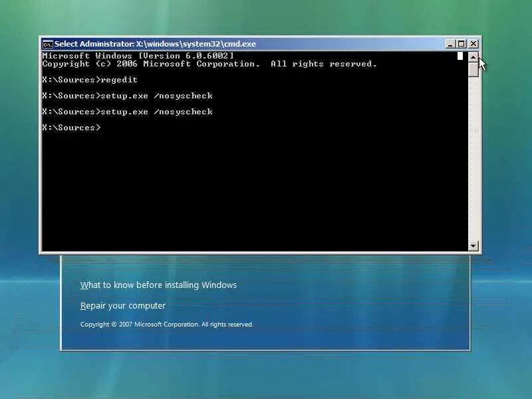Open the cmd.exe system menu icon

tap(47, 44)
